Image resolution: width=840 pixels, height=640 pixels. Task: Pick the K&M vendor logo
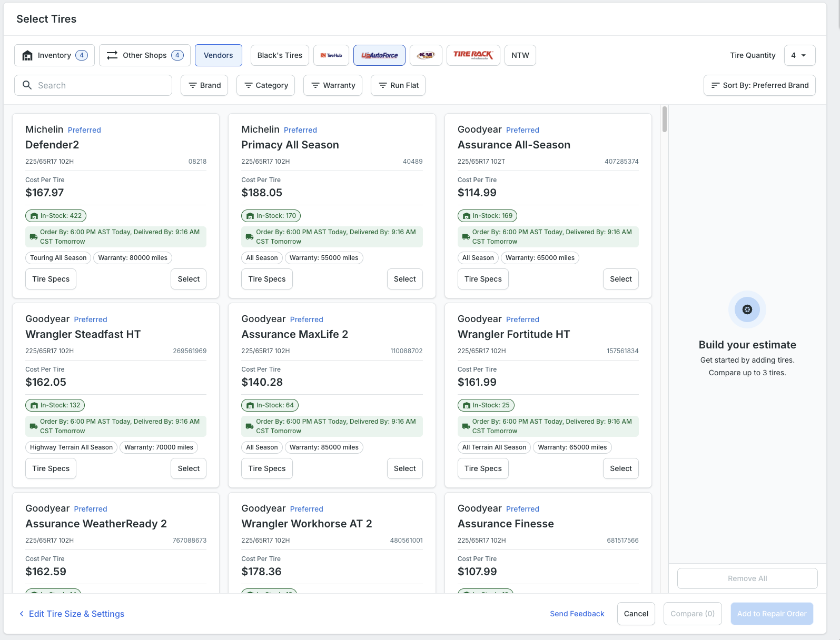426,55
